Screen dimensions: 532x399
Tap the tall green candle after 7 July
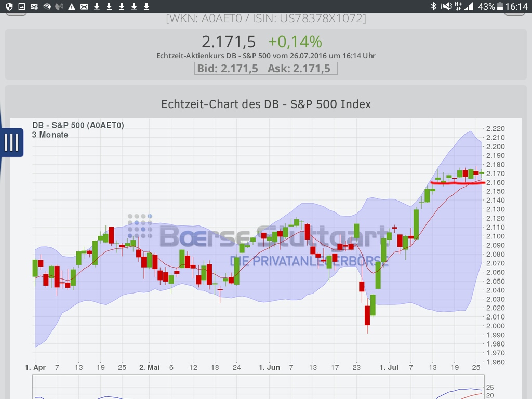(416, 224)
